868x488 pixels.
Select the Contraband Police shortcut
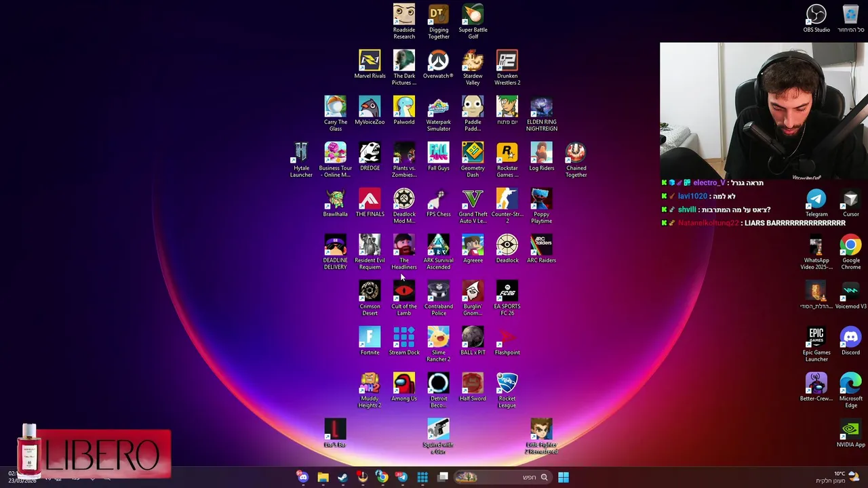438,298
